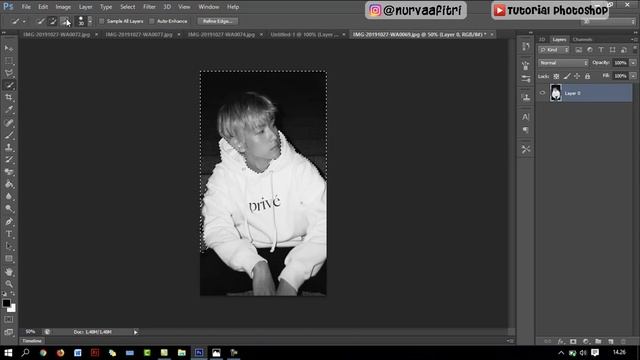Select the Quick Selection tool in toolbox
The height and width of the screenshot is (360, 640).
pyautogui.click(x=9, y=85)
